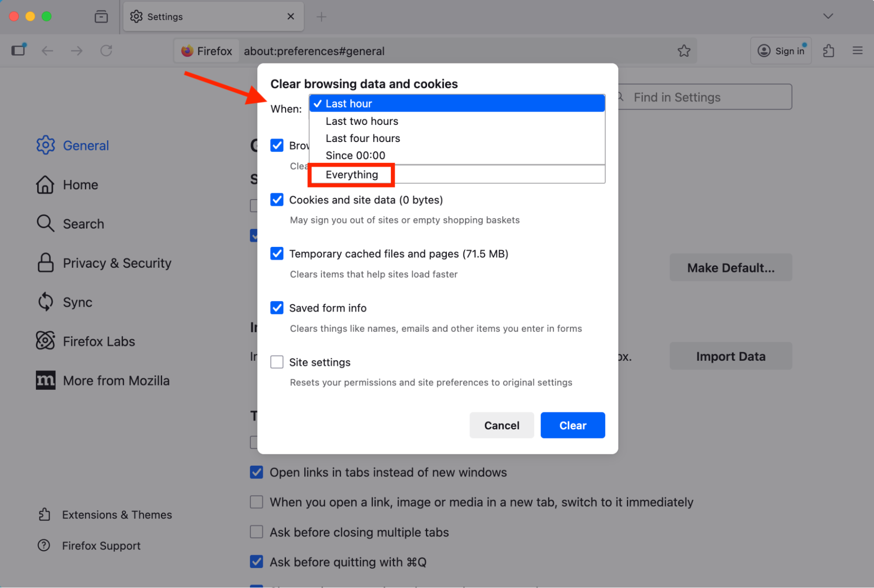Open the Firefox application menu (hamburger)
Screen dimensions: 874x588
857,50
